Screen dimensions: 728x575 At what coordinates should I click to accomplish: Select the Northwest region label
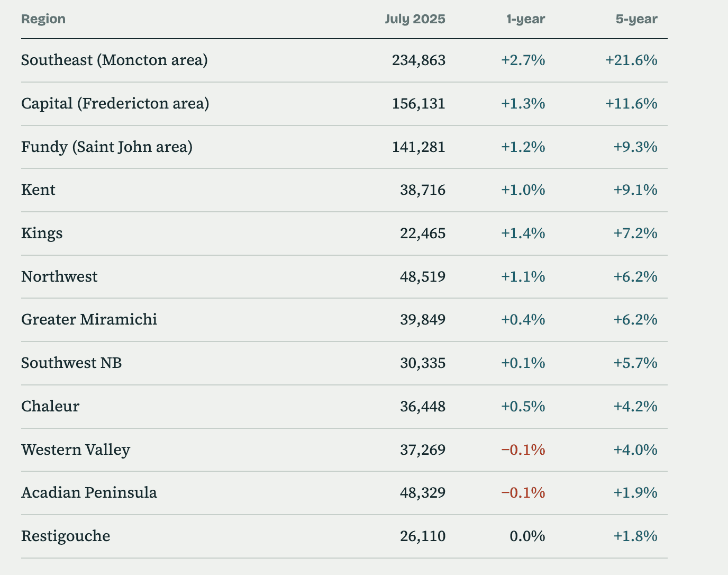click(59, 276)
